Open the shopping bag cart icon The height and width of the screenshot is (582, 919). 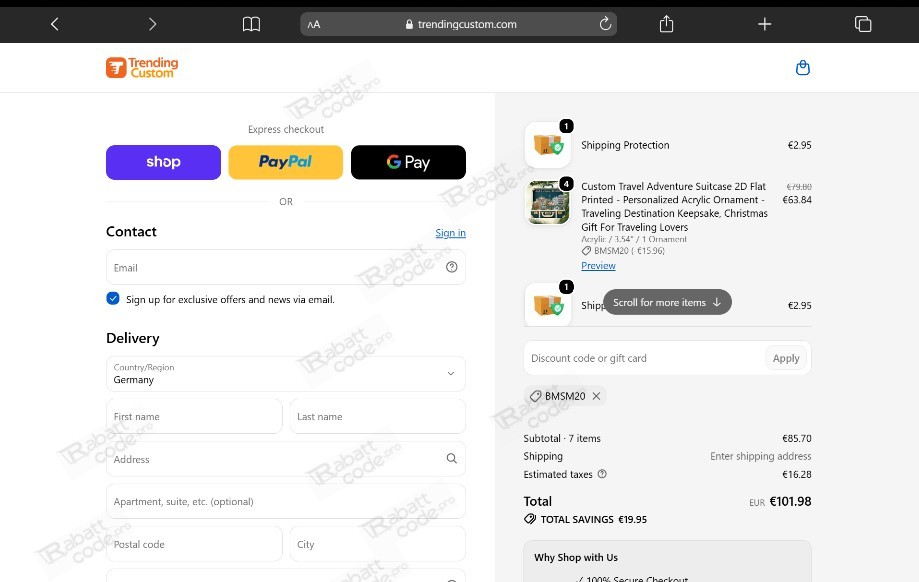tap(802, 68)
